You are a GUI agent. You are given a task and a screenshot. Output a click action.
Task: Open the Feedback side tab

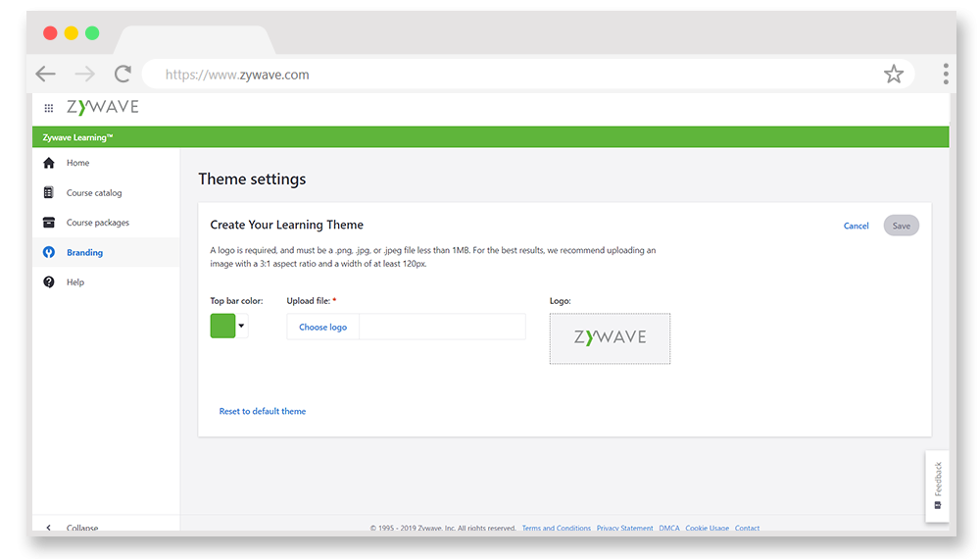(x=937, y=485)
